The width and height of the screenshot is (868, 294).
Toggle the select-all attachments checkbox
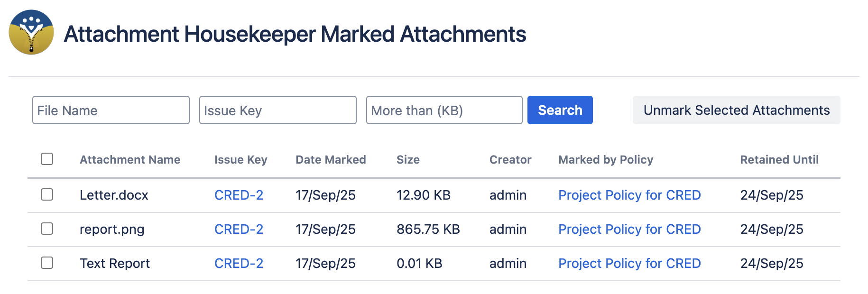pyautogui.click(x=47, y=159)
